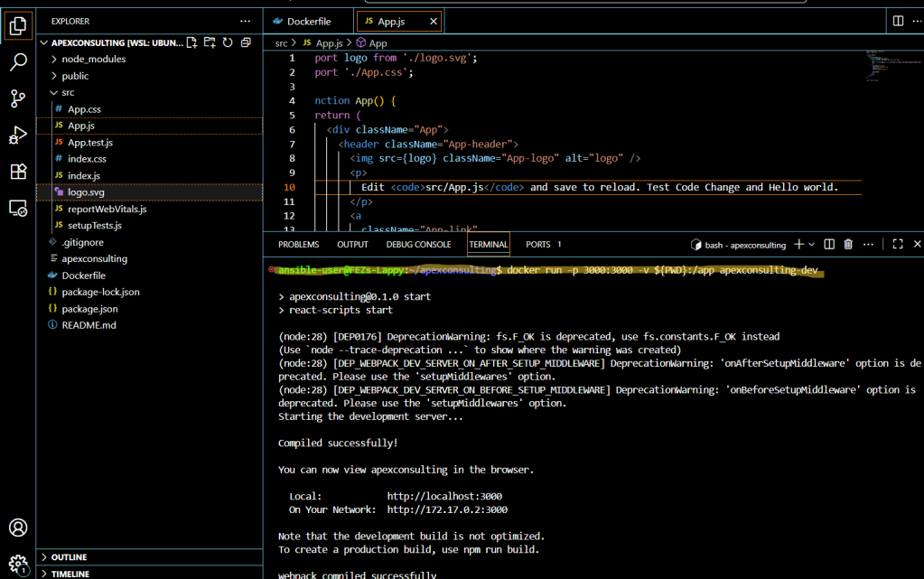The height and width of the screenshot is (579, 924).
Task: Expand the node_modules folder
Action: click(x=93, y=59)
